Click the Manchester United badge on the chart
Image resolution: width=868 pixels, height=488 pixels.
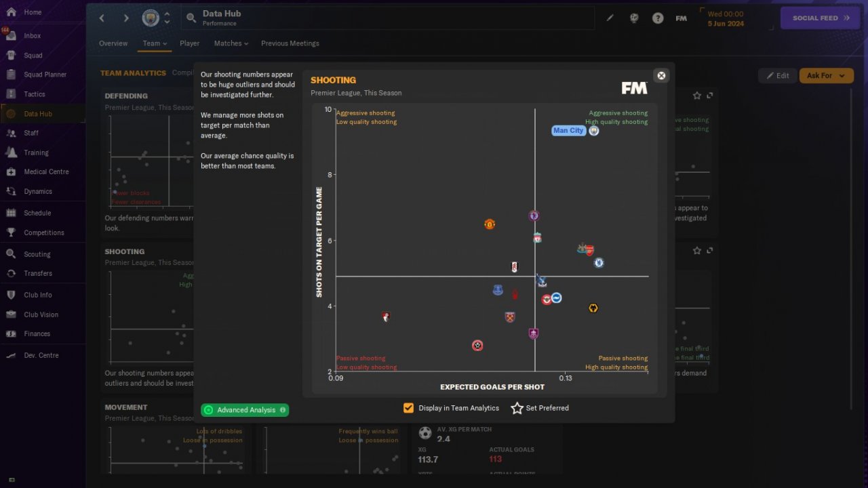(490, 224)
